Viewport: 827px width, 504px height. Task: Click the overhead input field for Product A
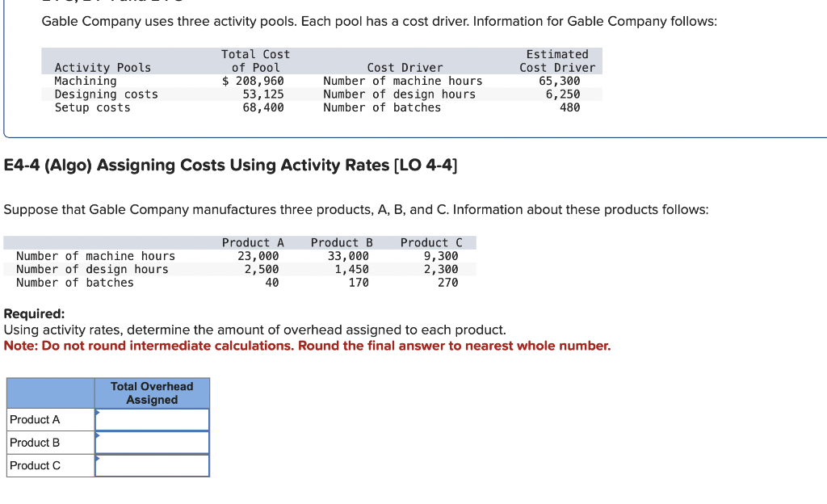click(x=153, y=419)
